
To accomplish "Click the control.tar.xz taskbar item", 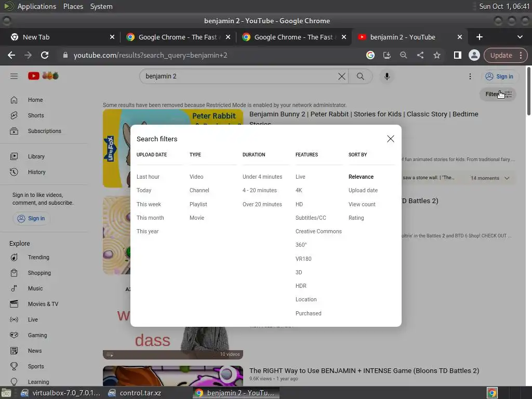I will pos(135,393).
